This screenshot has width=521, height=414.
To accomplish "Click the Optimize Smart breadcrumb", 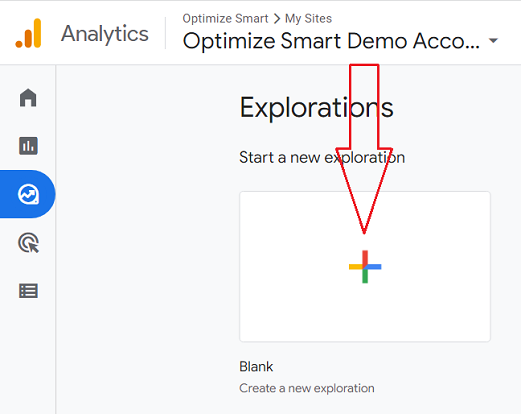I will (225, 19).
